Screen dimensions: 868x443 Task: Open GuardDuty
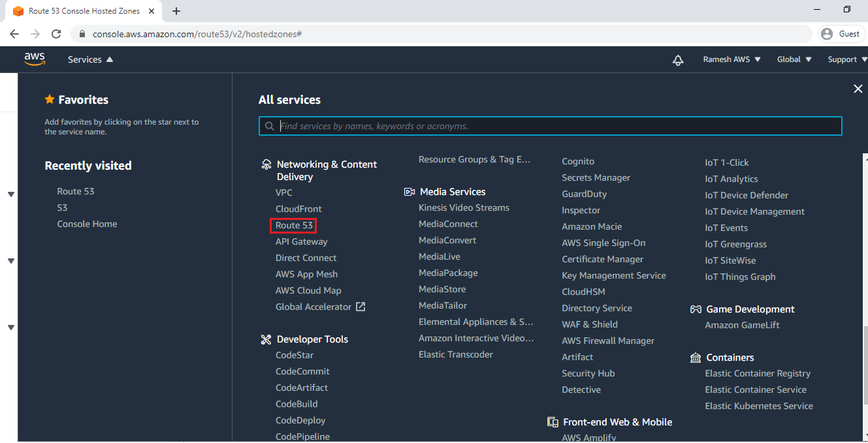pyautogui.click(x=585, y=194)
